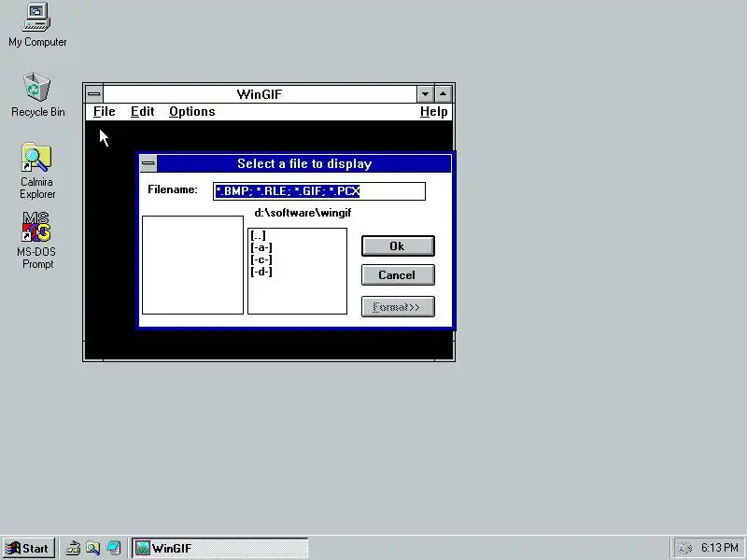Click the first quick launch icon beside Start
The width and height of the screenshot is (747, 560).
[x=73, y=548]
